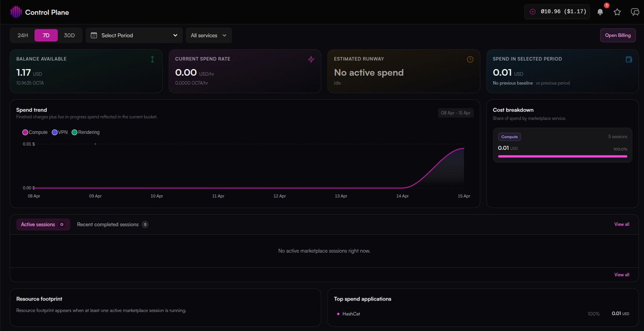
Task: Open the Select Period dropdown
Action: pyautogui.click(x=134, y=35)
